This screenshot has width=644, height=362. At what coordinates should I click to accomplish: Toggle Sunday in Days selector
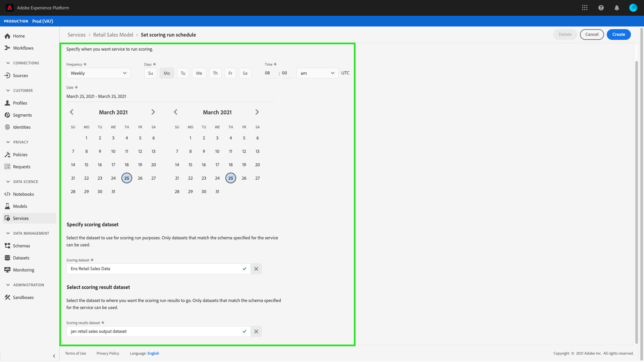[x=150, y=73]
